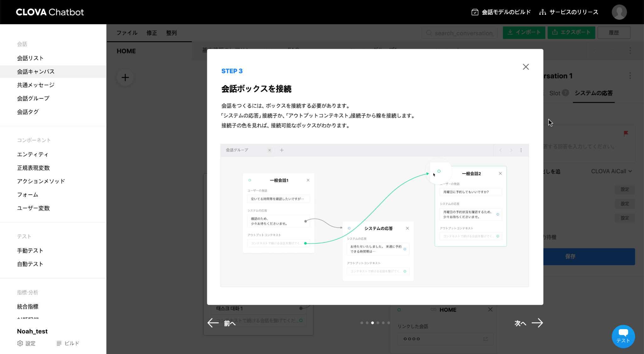Viewport: 644px width, 354px height.
Task: Open the テスト chat bubble
Action: click(x=623, y=336)
